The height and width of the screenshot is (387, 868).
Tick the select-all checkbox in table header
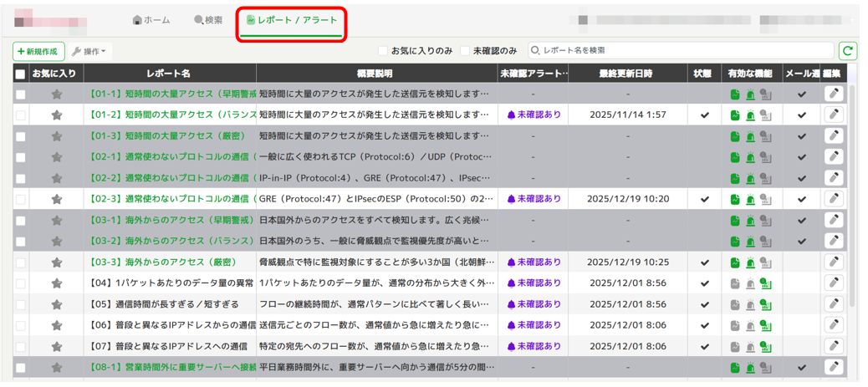[x=20, y=74]
